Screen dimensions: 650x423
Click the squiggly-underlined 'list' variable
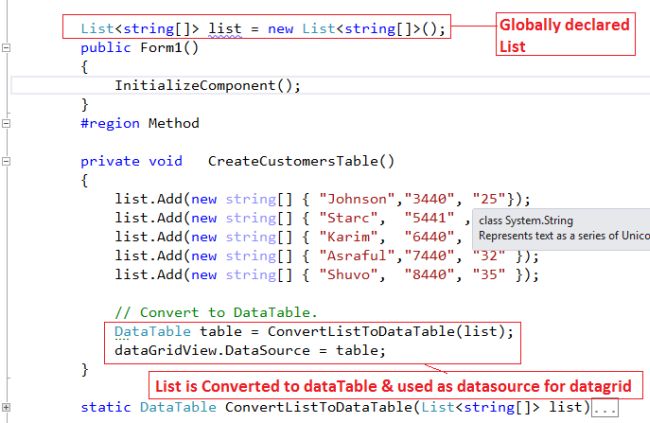(225, 29)
